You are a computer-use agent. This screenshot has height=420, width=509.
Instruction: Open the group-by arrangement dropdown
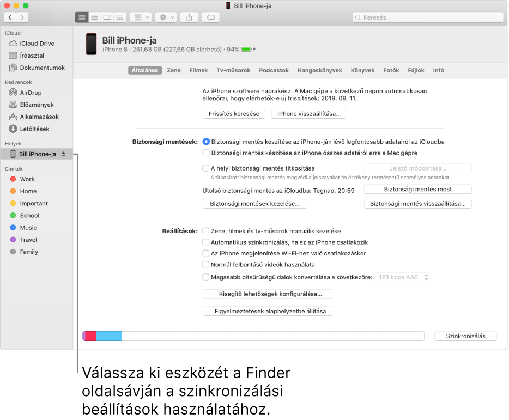(x=141, y=17)
